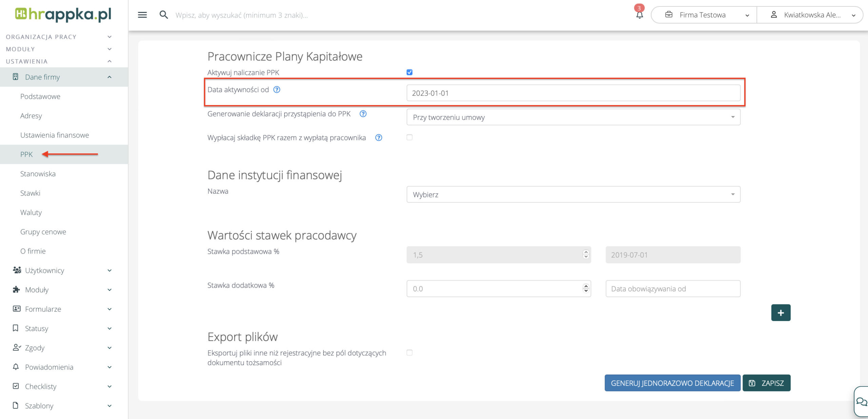Image resolution: width=868 pixels, height=419 pixels.
Task: Click the plus add rate button
Action: [781, 312]
